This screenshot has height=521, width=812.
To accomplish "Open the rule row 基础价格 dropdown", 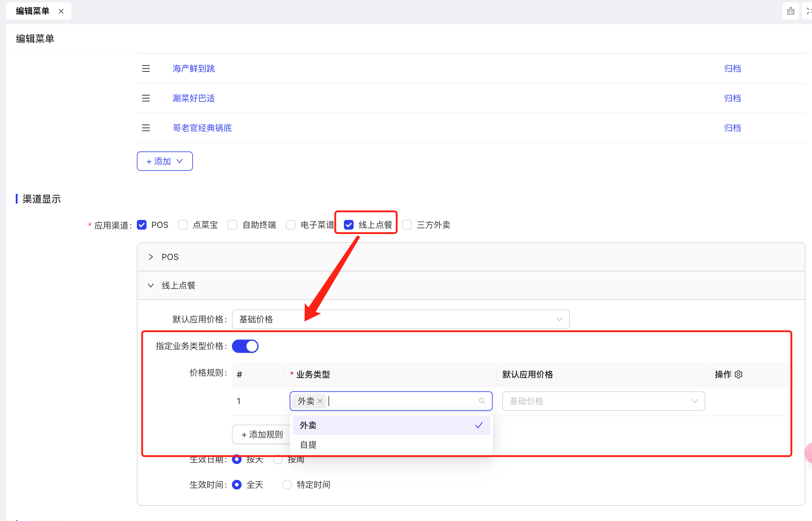I will coord(603,401).
